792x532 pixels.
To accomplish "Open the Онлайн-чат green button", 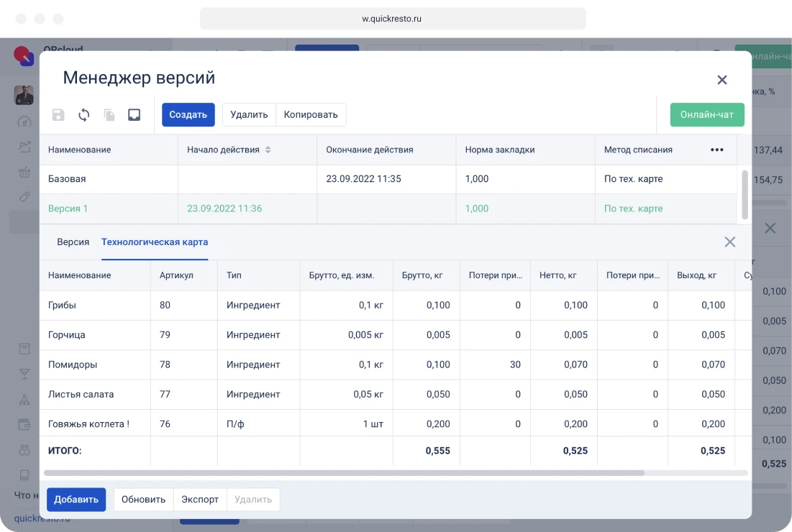I will [706, 115].
